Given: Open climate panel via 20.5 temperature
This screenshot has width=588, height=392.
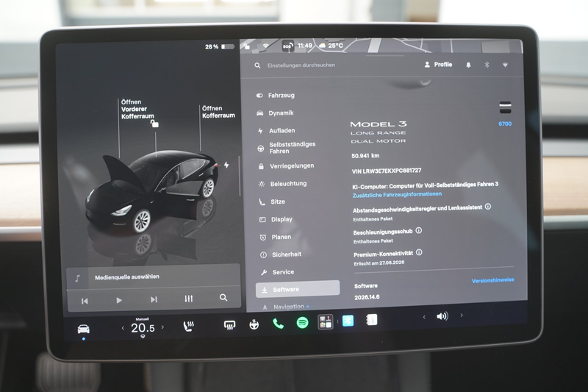Looking at the screenshot, I should (x=143, y=328).
